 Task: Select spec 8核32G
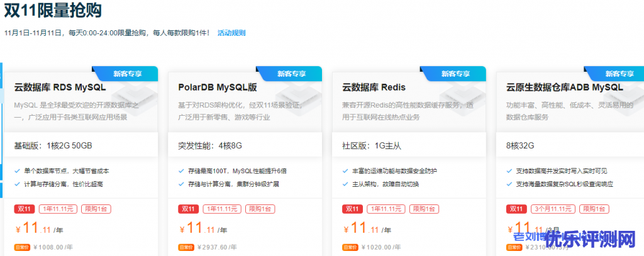(x=520, y=145)
